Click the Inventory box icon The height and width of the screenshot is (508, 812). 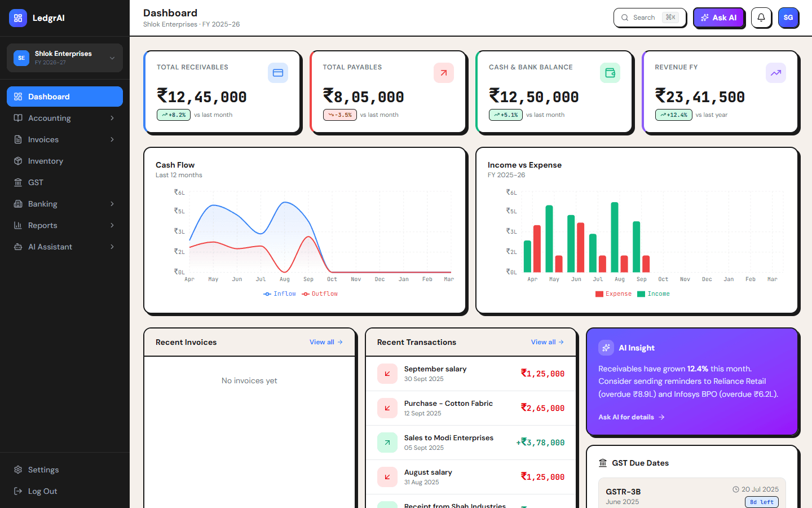(18, 161)
